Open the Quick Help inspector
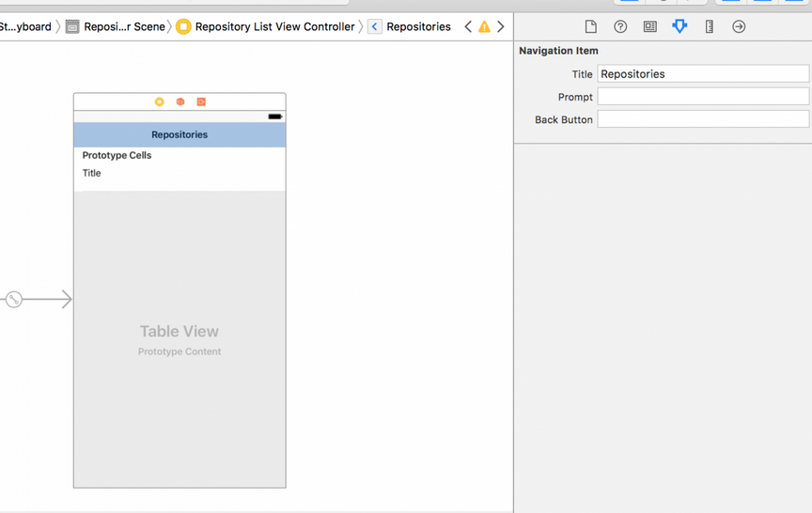The height and width of the screenshot is (513, 812). (620, 26)
